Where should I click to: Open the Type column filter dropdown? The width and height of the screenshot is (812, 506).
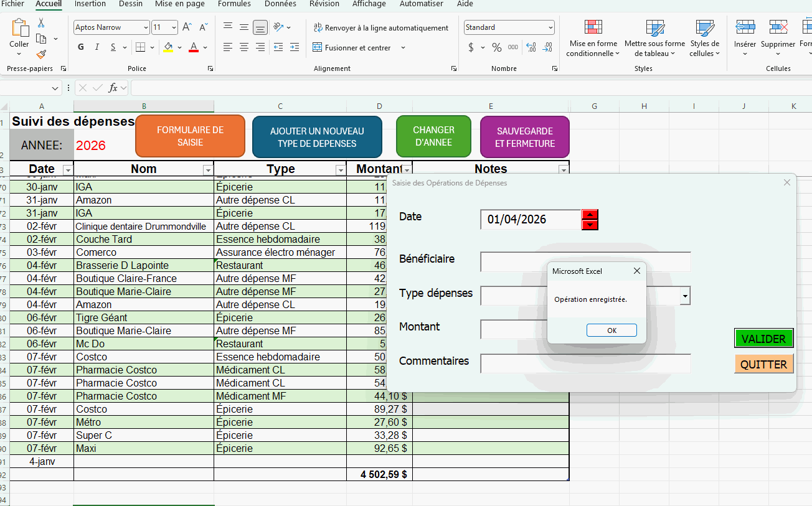pyautogui.click(x=341, y=170)
